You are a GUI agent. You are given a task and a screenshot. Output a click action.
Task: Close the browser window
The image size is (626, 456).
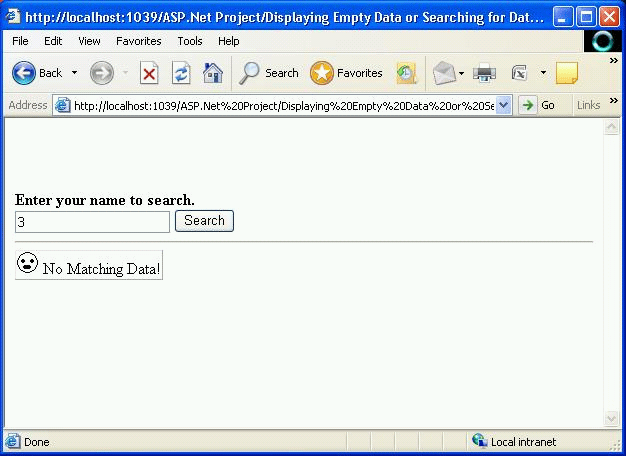(610, 17)
